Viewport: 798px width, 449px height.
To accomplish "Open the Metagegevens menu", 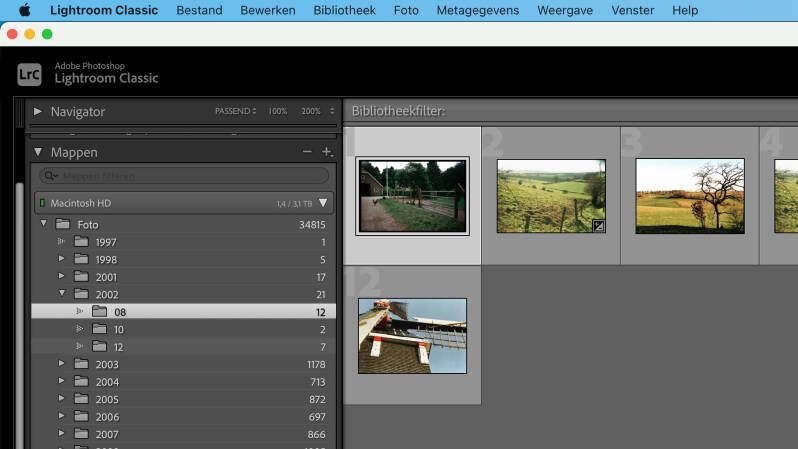I will (x=477, y=10).
